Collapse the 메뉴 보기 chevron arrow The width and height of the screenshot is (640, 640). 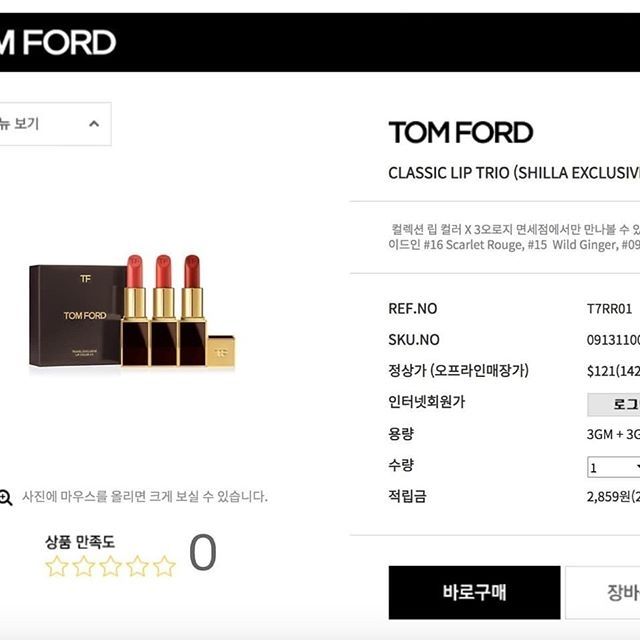(94, 124)
